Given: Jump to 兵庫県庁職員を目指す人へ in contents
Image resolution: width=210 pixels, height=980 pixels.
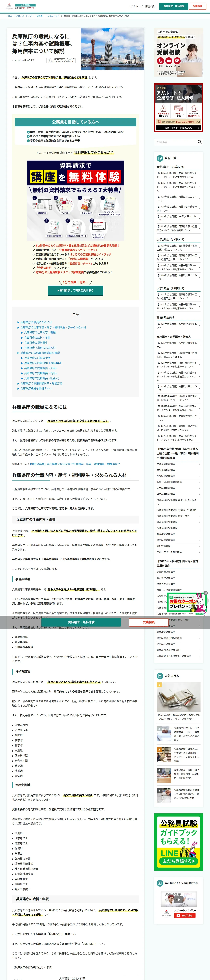Looking at the screenshot, I should click(x=36, y=388).
